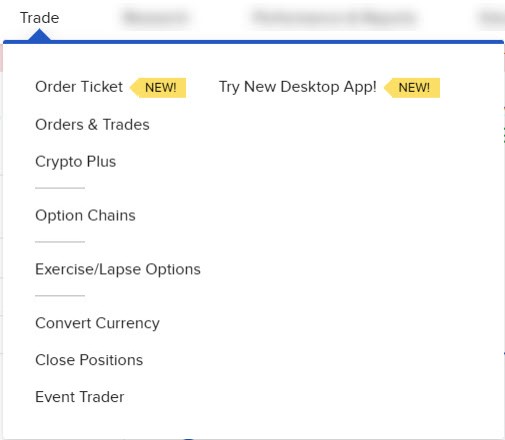505x440 pixels.
Task: Open Event Trader
Action: [x=80, y=397]
